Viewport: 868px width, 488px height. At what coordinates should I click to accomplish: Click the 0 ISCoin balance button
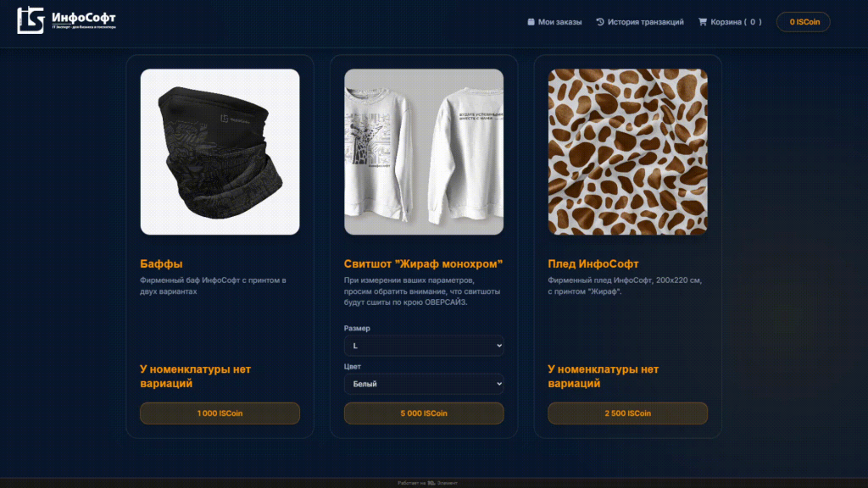[804, 22]
